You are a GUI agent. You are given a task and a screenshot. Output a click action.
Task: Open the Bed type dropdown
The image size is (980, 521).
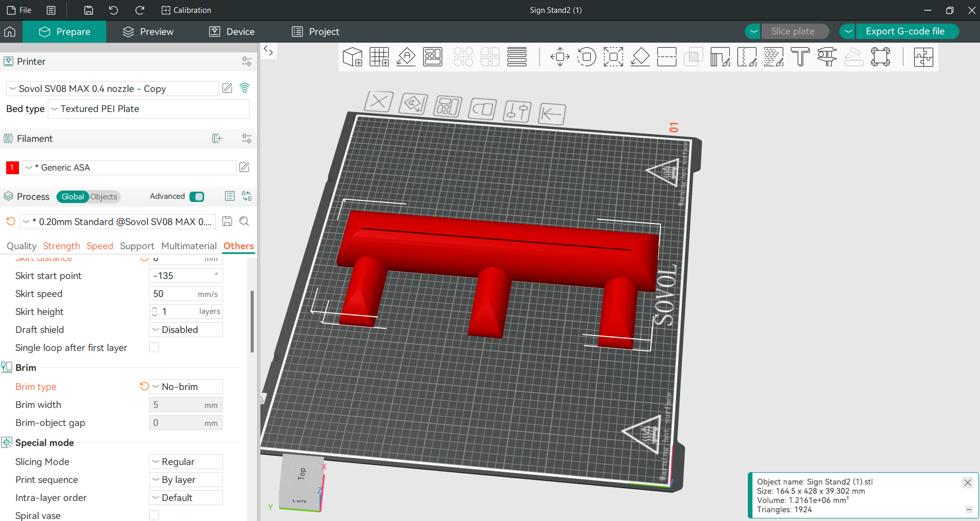[x=148, y=109]
